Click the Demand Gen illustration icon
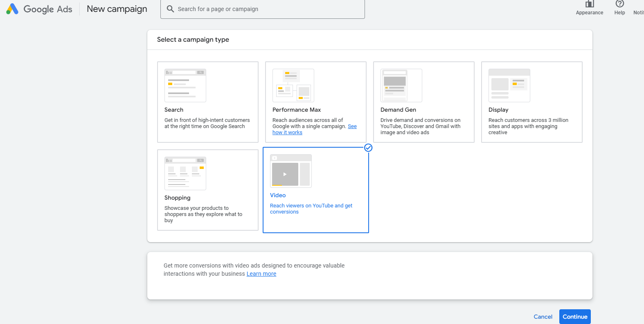 click(x=401, y=85)
